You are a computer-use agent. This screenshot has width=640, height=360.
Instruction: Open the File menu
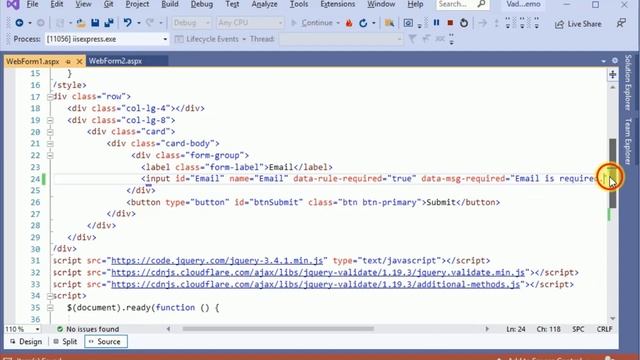pos(32,4)
